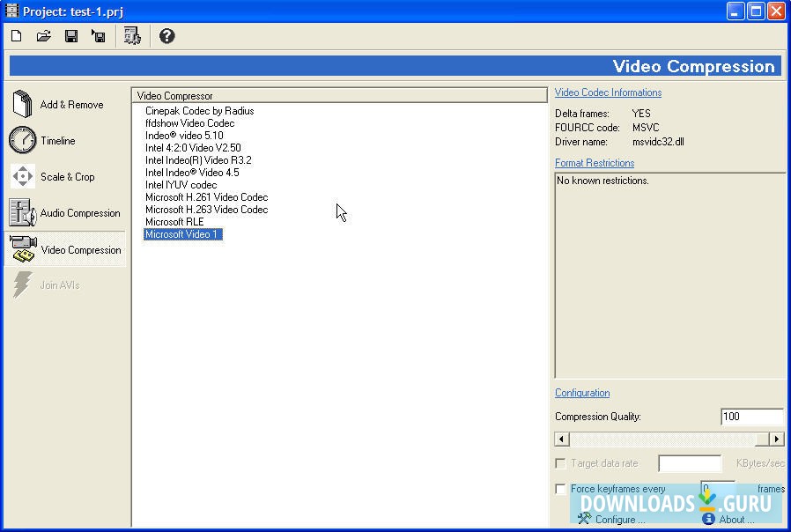Select the highlighted Microsoft Video 1 entry

pos(182,234)
